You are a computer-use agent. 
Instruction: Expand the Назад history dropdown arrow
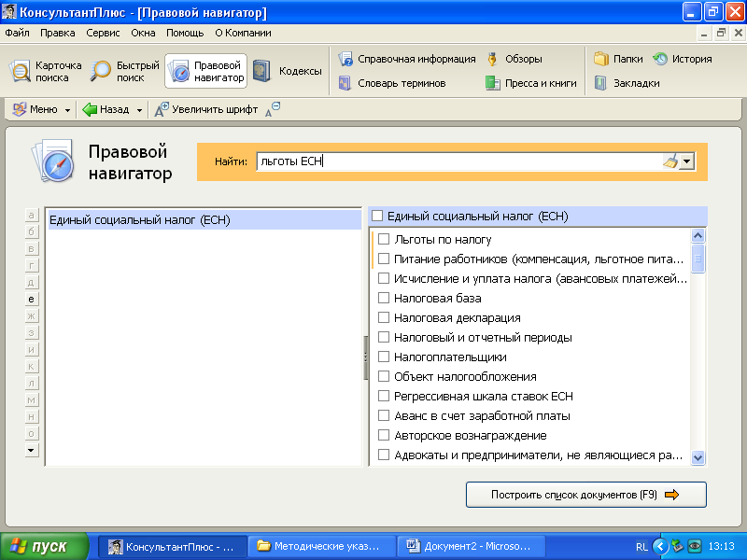point(139,110)
